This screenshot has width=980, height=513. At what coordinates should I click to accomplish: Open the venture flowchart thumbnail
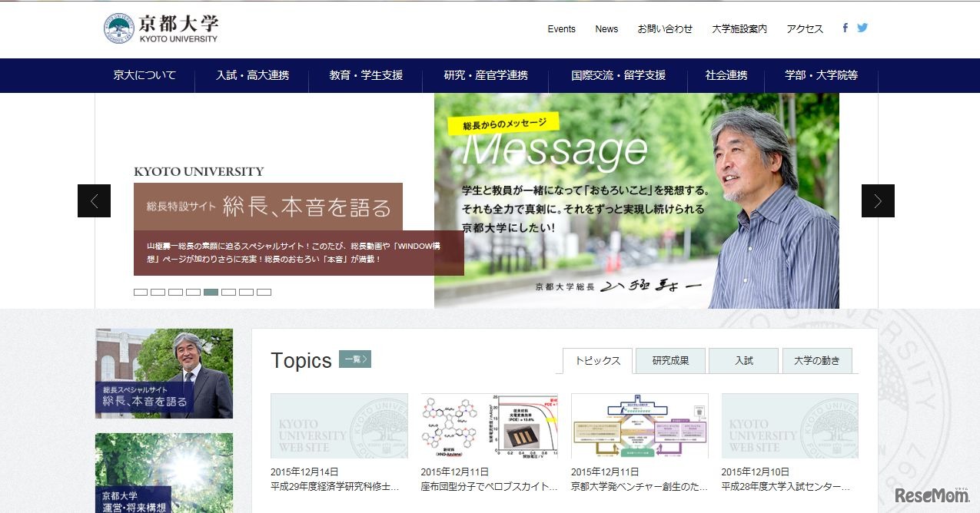[639, 425]
